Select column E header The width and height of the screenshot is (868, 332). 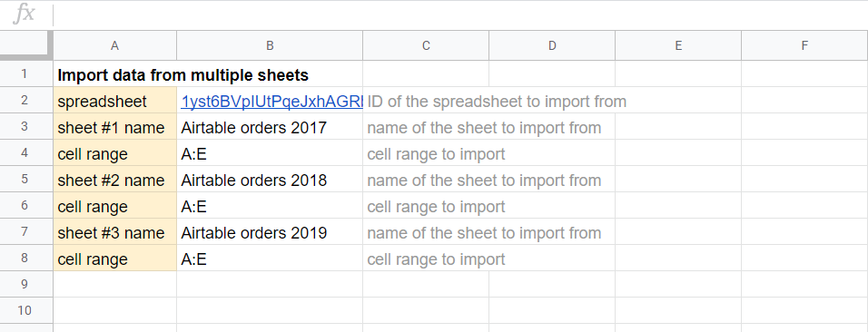point(678,46)
